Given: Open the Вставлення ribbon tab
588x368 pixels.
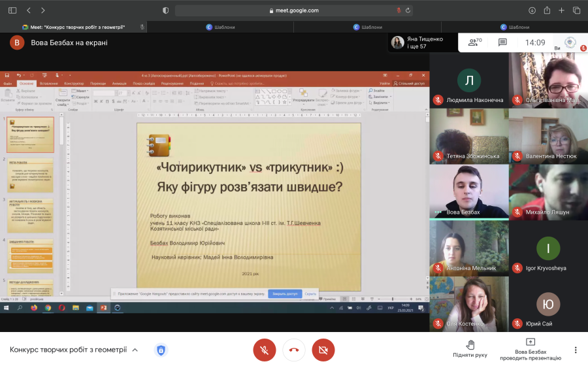Looking at the screenshot, I should [48, 83].
